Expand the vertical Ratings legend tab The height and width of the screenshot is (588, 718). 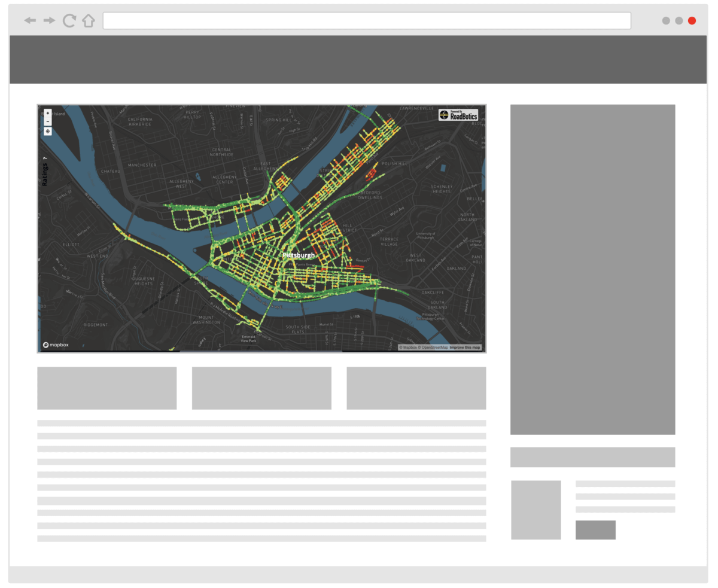(45, 174)
